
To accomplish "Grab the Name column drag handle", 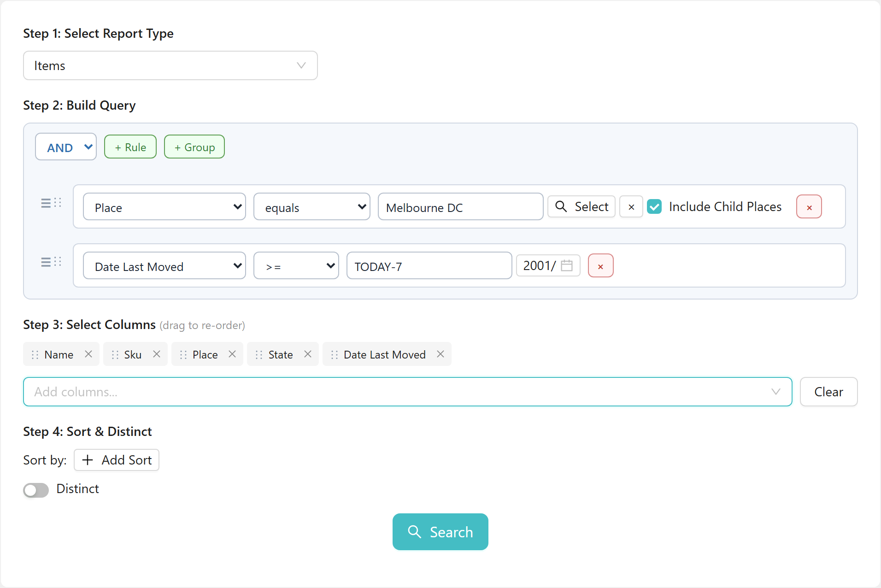I will click(x=35, y=354).
